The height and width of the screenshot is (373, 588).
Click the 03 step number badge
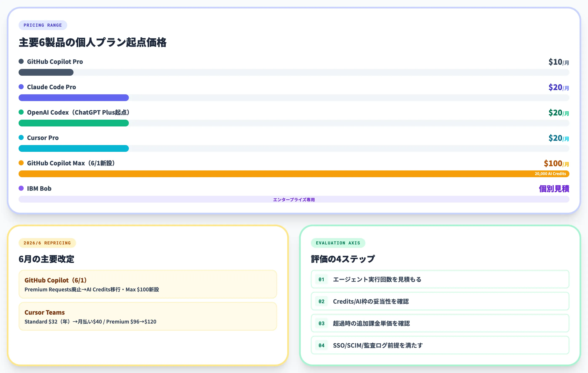pos(321,323)
